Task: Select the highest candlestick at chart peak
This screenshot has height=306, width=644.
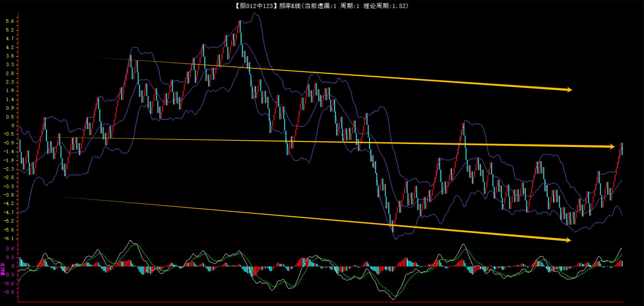Action: pos(240,27)
